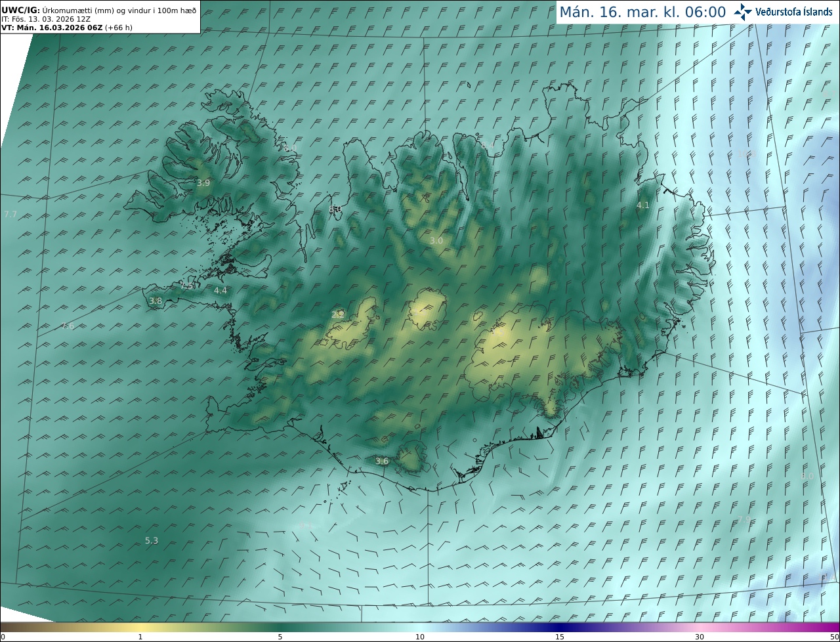The height and width of the screenshot is (642, 840).
Task: Click the 4.1 value on the map
Action: tap(643, 205)
